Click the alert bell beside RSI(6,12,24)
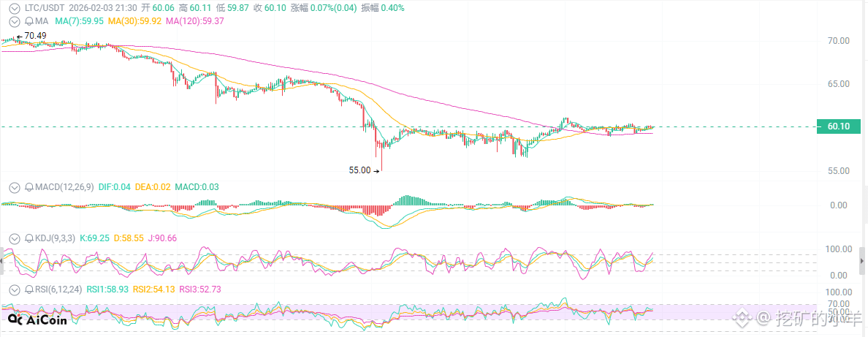This screenshot has width=868, height=337. click(28, 289)
